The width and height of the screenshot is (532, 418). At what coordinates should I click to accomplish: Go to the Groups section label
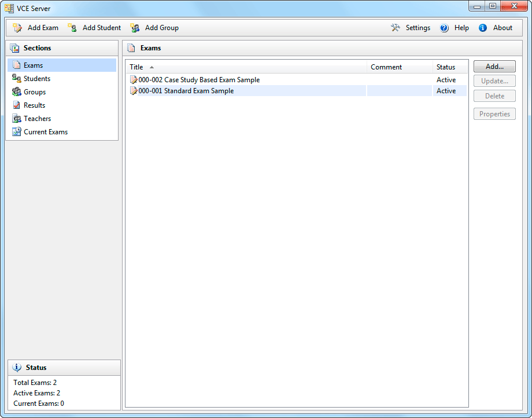click(x=35, y=92)
